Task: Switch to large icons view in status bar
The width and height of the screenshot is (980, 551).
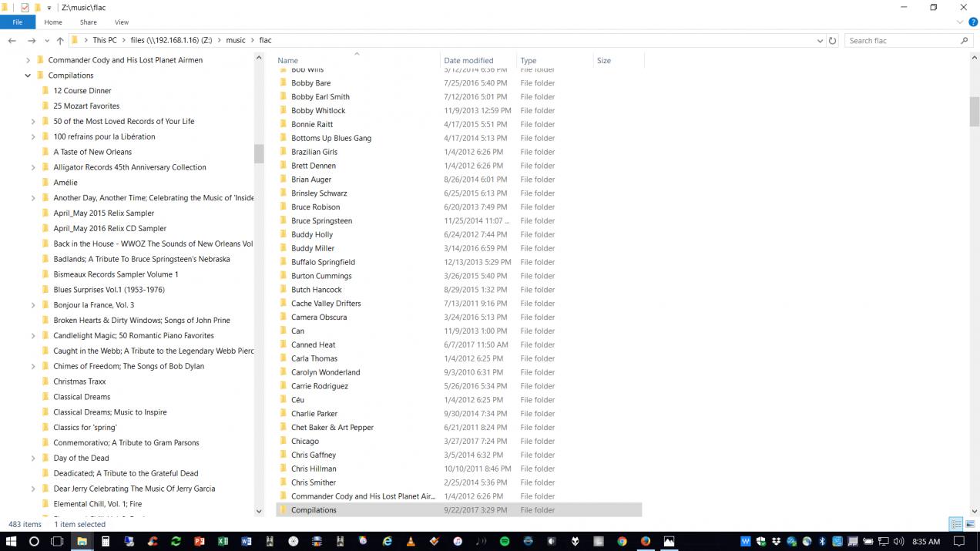Action: coord(970,525)
